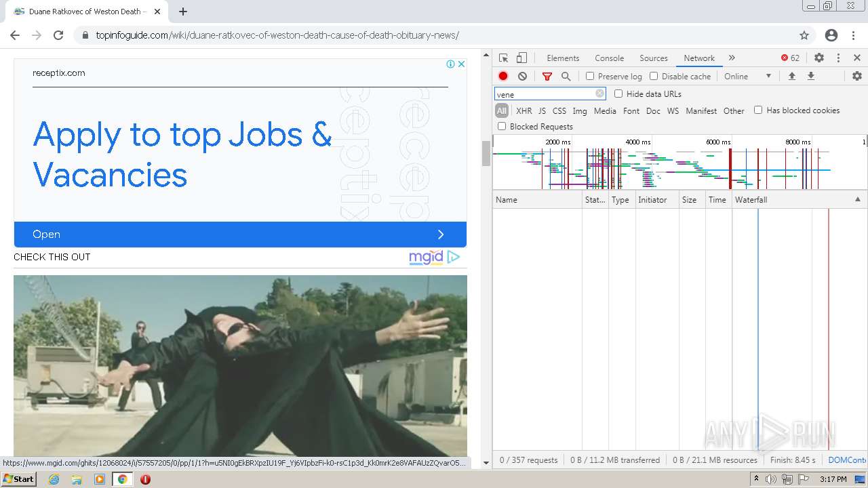This screenshot has height=488, width=868.
Task: Close the receptix ad
Action: [461, 64]
